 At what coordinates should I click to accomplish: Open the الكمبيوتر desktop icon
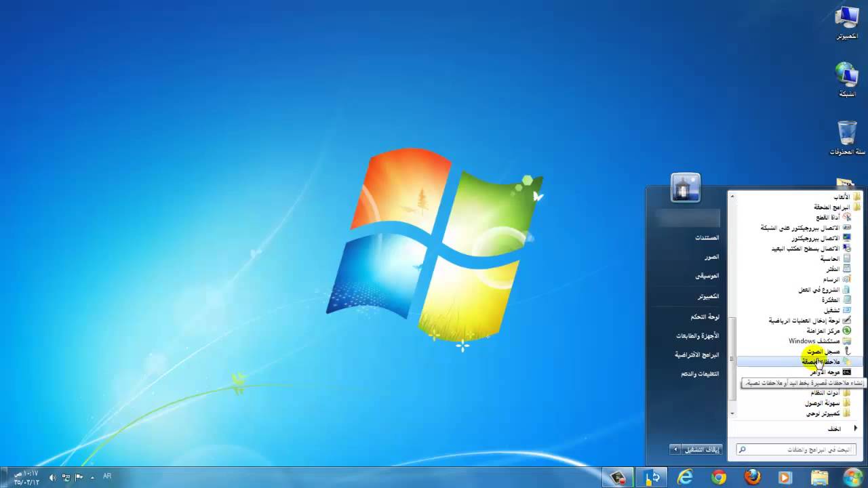click(847, 24)
